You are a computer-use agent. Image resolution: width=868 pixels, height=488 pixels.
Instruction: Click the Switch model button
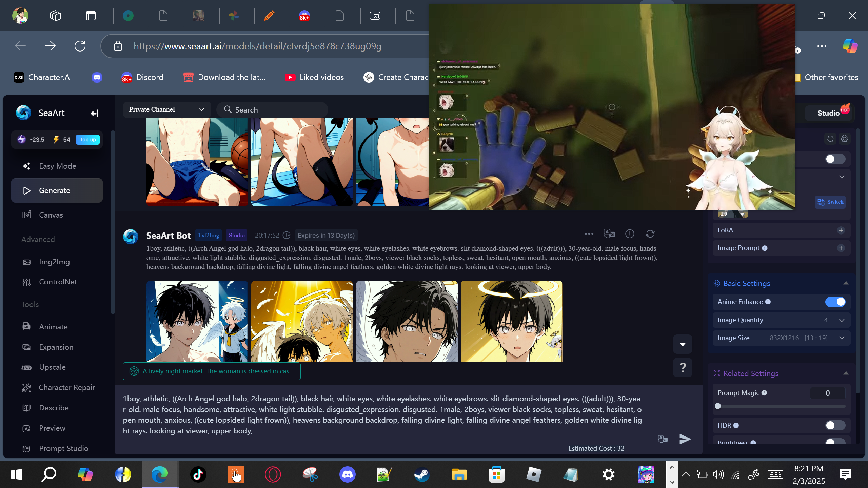pyautogui.click(x=830, y=202)
